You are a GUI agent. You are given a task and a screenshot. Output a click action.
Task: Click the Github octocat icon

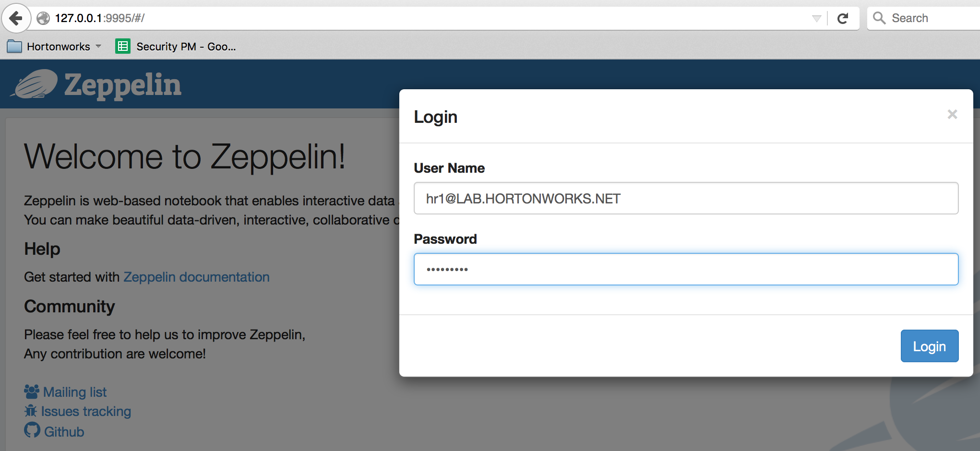(31, 431)
